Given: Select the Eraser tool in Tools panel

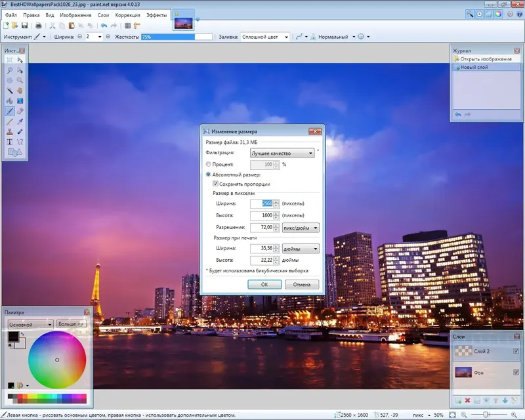Looking at the screenshot, I should (x=20, y=112).
